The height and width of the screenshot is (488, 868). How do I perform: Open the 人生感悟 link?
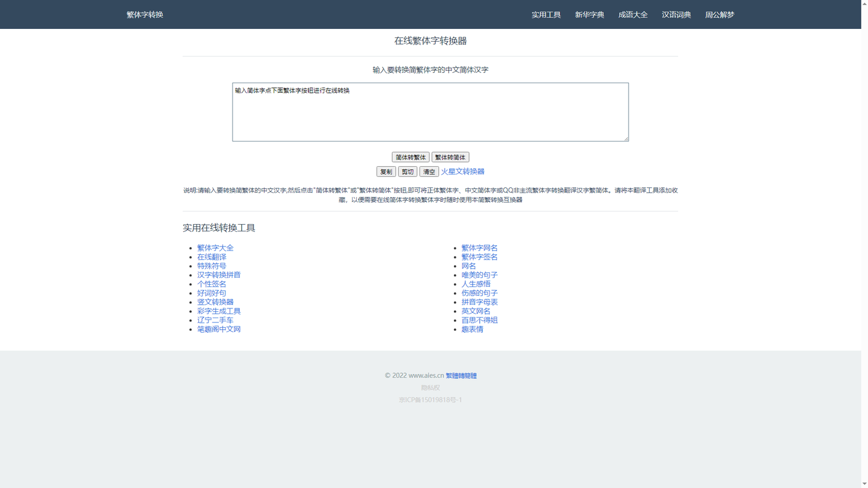[476, 284]
